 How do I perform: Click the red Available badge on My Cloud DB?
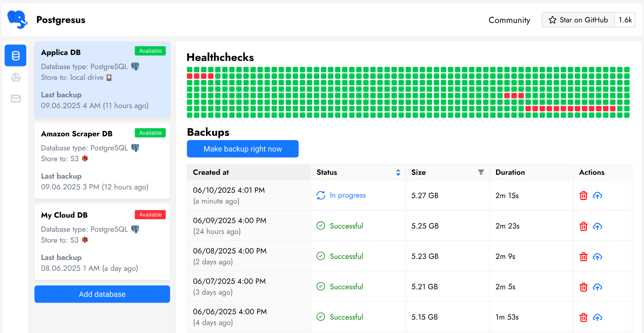[x=150, y=215]
